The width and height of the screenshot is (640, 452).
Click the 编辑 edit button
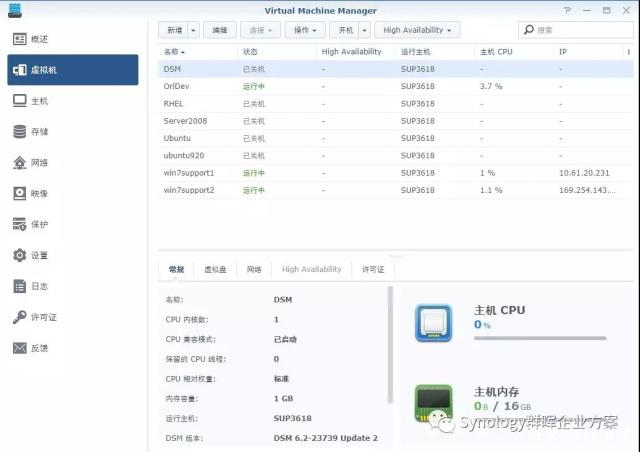221,30
